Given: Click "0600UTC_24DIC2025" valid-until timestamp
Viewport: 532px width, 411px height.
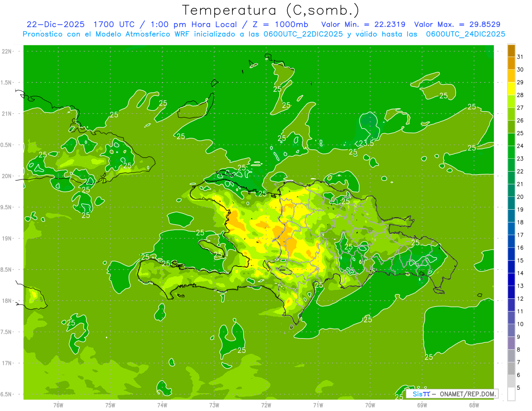Looking at the screenshot, I should coord(465,34).
